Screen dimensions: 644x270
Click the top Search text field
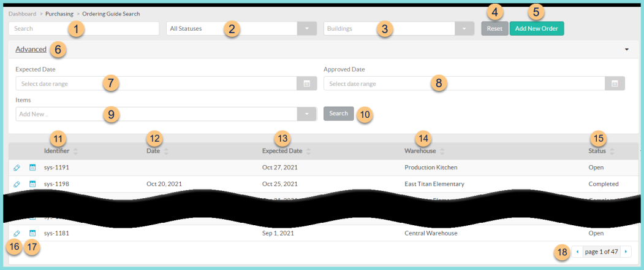[84, 29]
